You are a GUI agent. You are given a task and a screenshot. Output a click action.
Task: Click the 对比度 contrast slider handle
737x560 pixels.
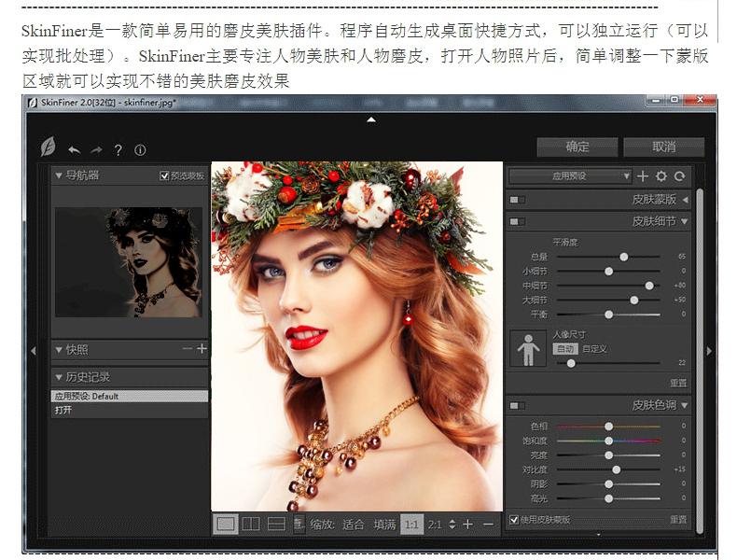coord(617,469)
